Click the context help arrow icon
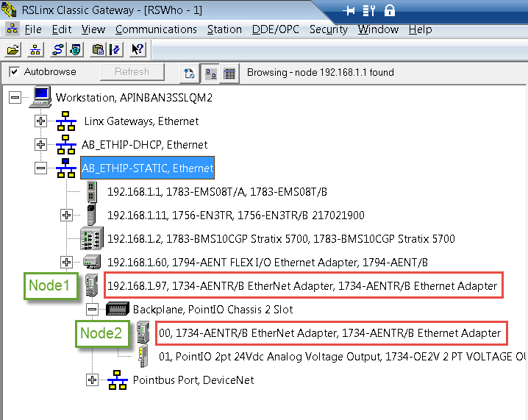This screenshot has width=528, height=420. [138, 50]
